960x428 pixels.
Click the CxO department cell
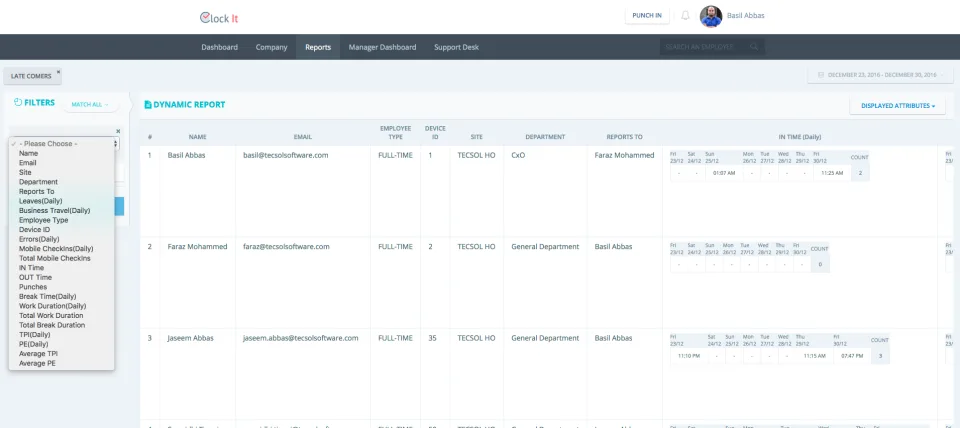tap(518, 156)
